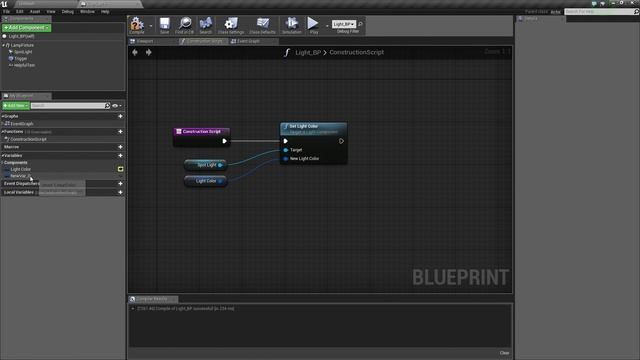The image size is (640, 360).
Task: Collapse the Variables section
Action: click(2, 156)
